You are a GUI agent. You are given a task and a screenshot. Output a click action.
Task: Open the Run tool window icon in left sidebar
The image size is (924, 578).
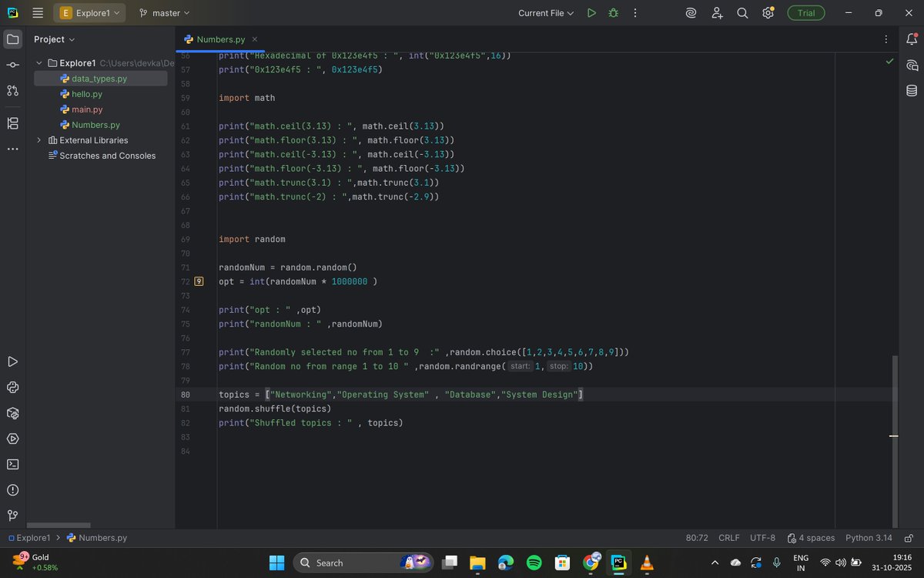click(12, 361)
